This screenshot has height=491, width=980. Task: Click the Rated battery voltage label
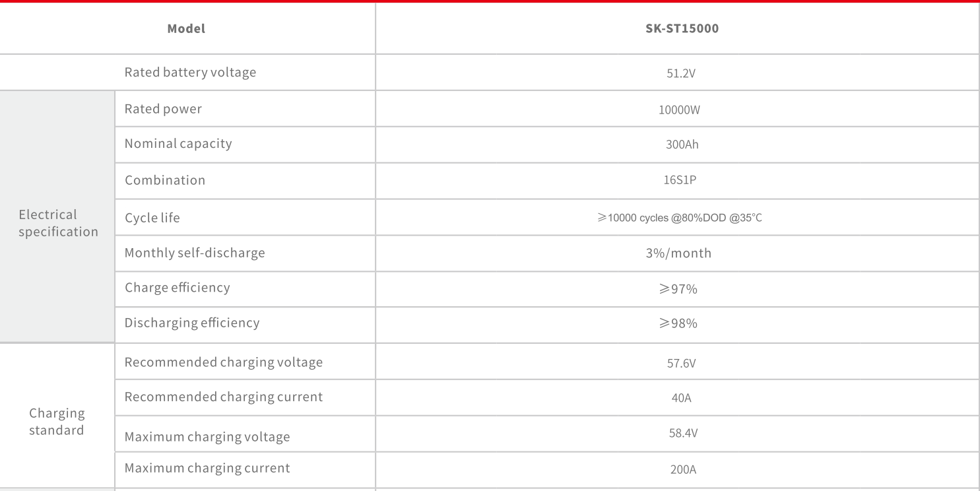[190, 73]
